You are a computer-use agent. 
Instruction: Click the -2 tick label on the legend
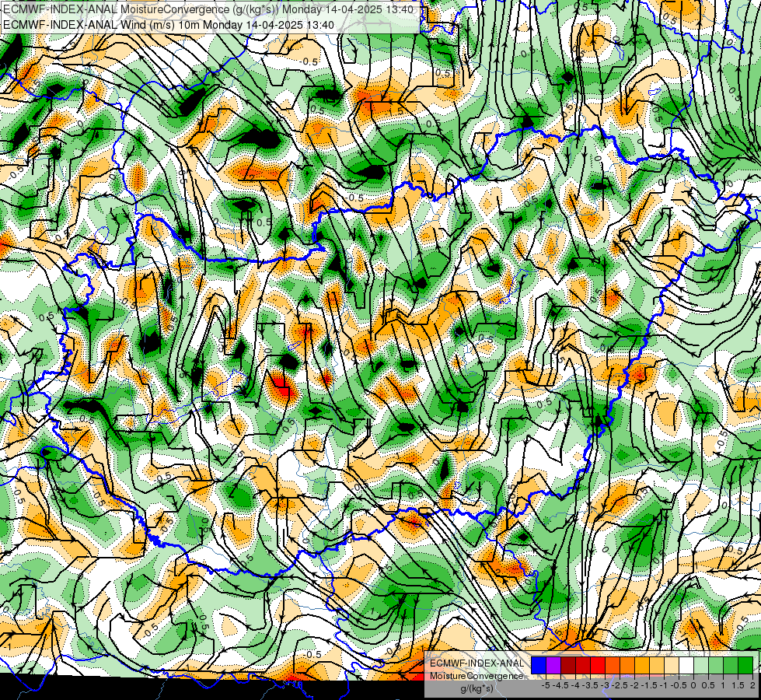point(635,685)
